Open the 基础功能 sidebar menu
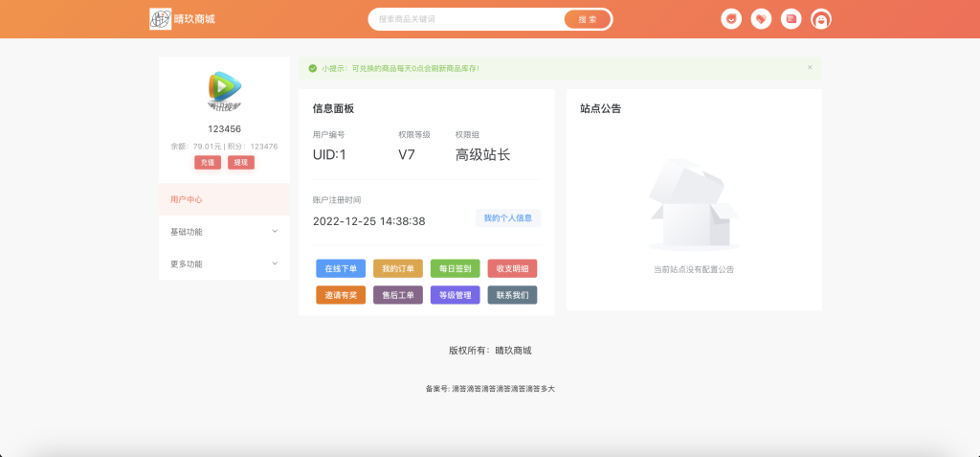The width and height of the screenshot is (980, 457). [224, 232]
